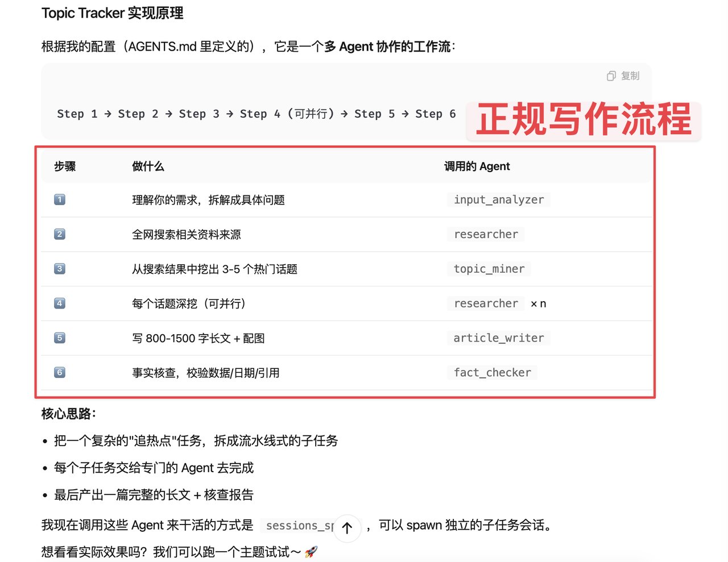
Task: Click researcher tag in the 全网搜索 row
Action: click(486, 234)
